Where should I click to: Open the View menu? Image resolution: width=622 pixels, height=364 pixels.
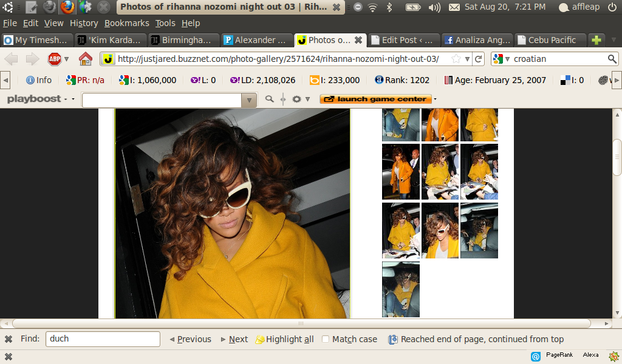(53, 24)
